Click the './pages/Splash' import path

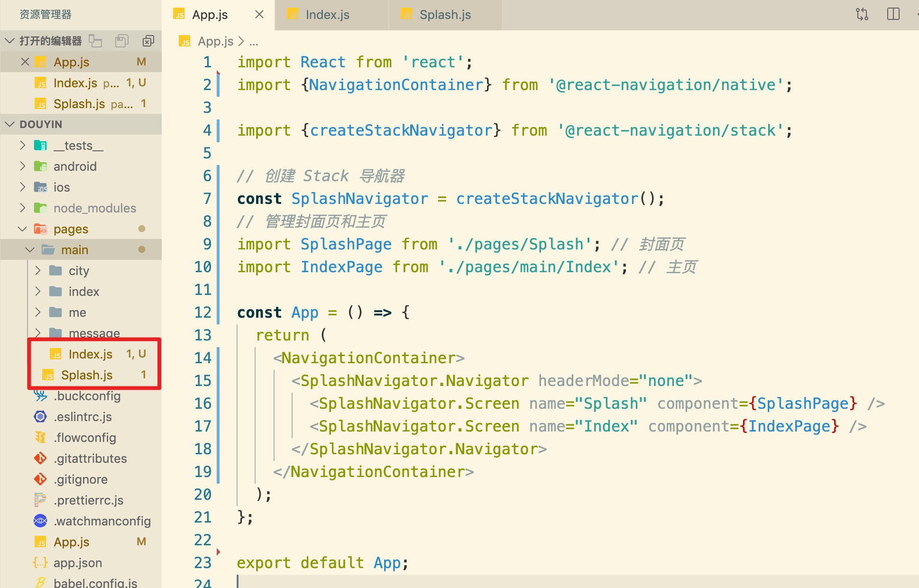[x=520, y=244]
